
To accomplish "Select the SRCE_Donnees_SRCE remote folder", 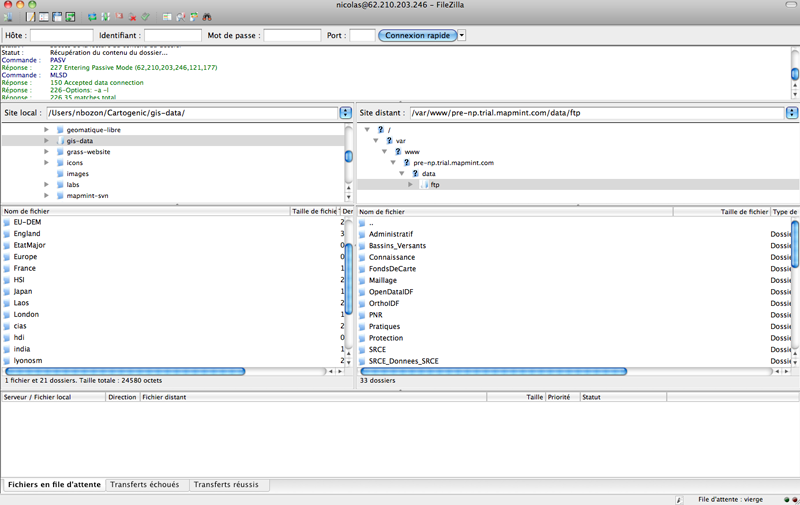I will [x=404, y=361].
